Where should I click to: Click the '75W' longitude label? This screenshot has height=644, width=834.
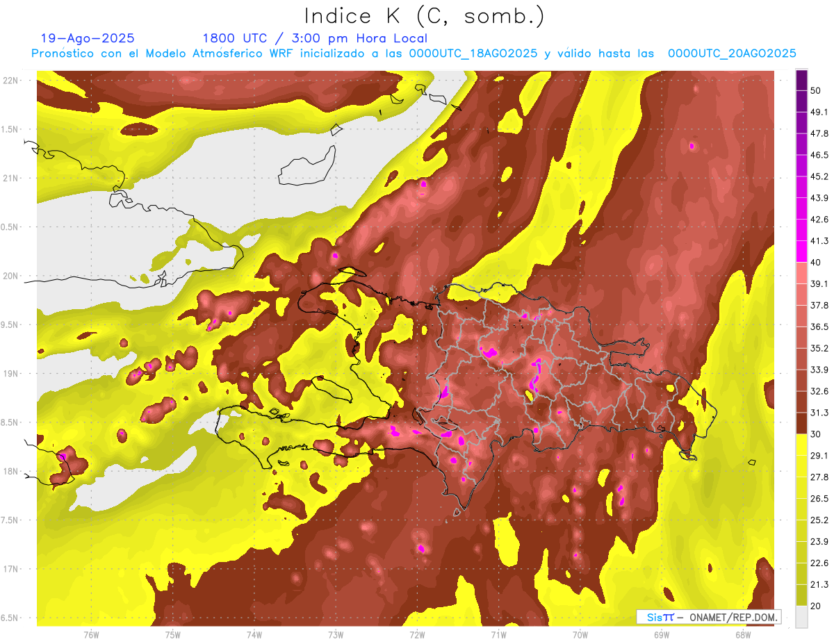(172, 634)
